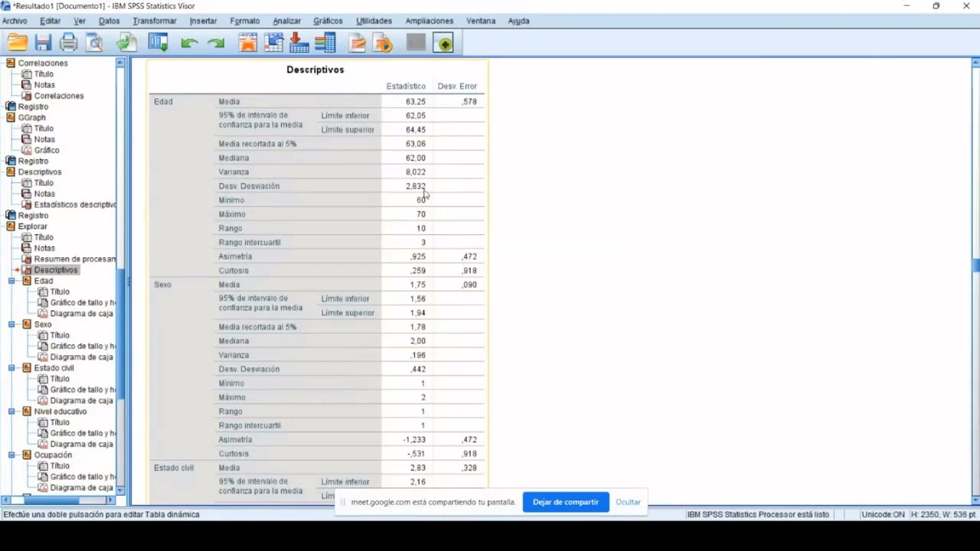The width and height of the screenshot is (980, 551).
Task: Click the Estado civil Media value 2,83
Action: 417,468
